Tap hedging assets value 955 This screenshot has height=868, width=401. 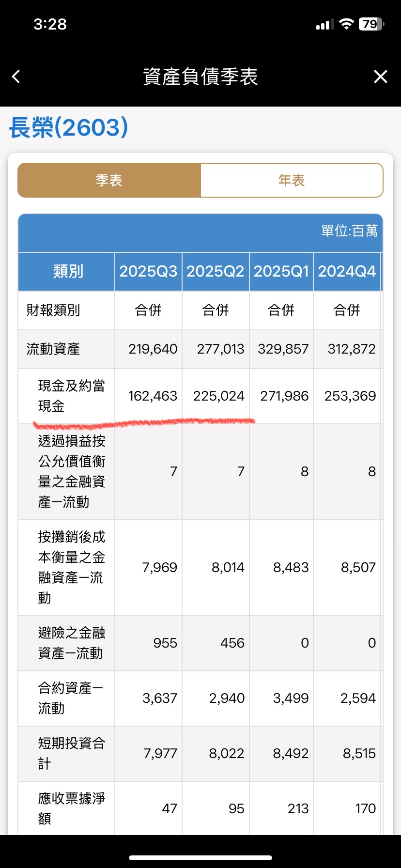coord(165,643)
